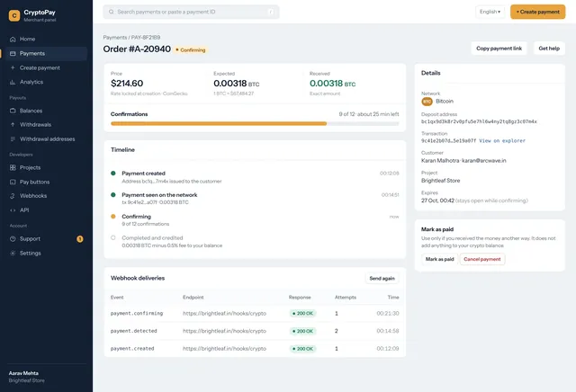
Task: Click the endpoint URL for payment.created
Action: (x=224, y=349)
